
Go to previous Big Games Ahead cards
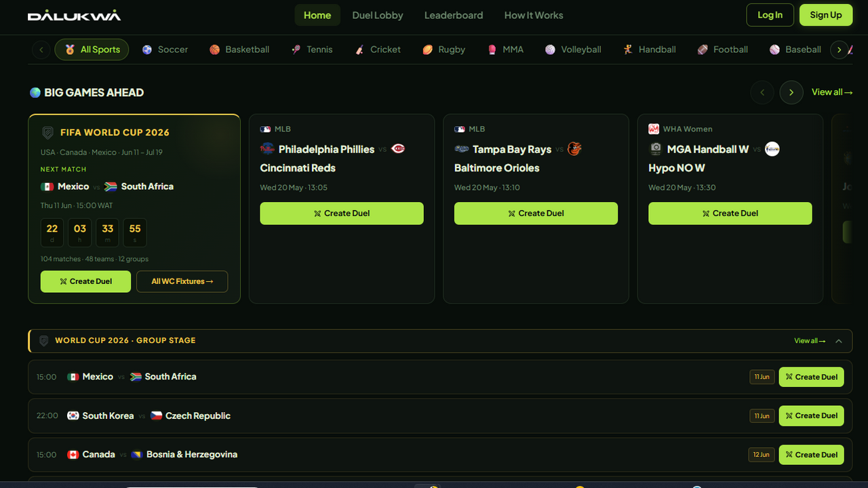coord(762,92)
